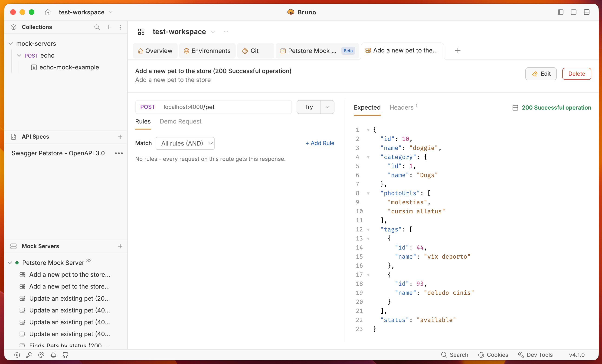Open Swagger Petstore - OpenAPI 3.0 spec
The height and width of the screenshot is (364, 602).
(x=58, y=153)
